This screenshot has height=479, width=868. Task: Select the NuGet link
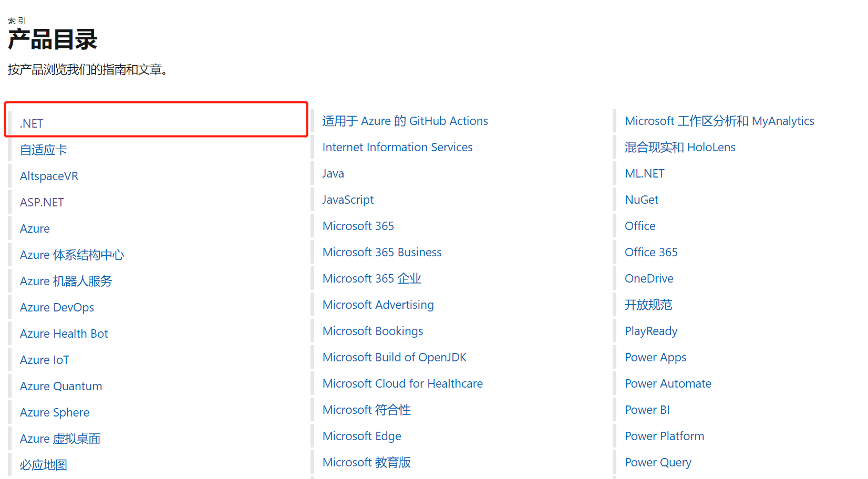642,200
